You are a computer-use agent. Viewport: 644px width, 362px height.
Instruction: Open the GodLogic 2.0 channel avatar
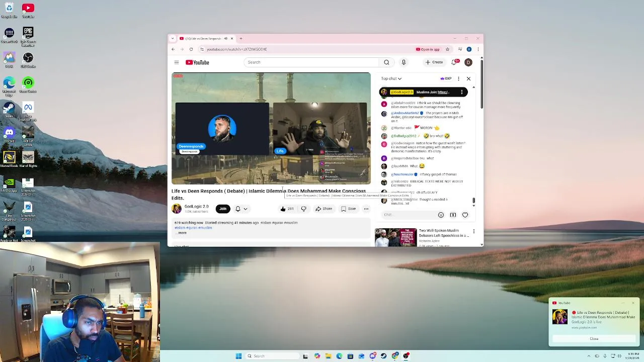pos(177,209)
